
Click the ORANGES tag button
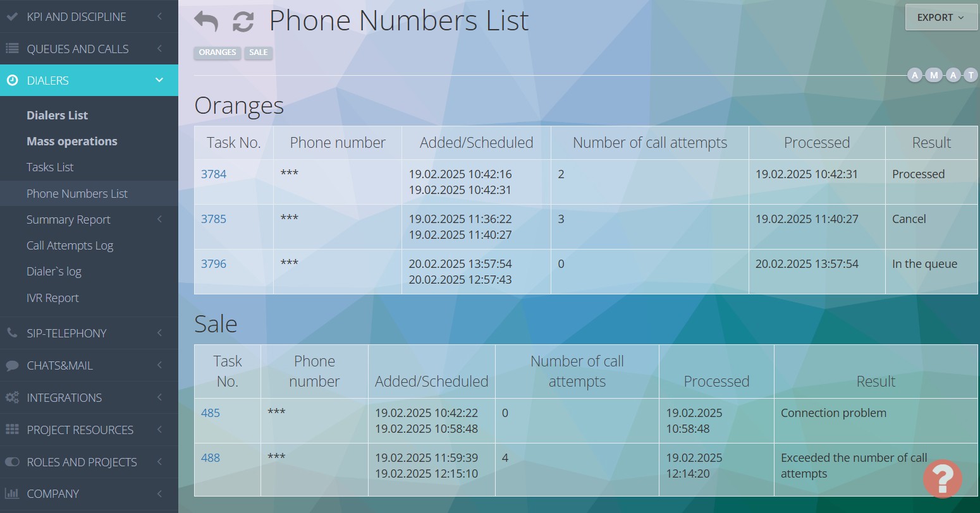tap(217, 52)
